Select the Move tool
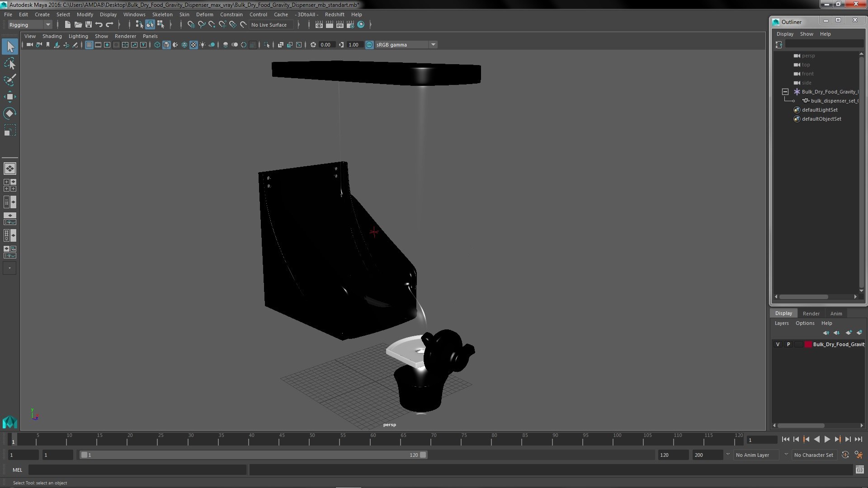The image size is (868, 488). point(9,97)
